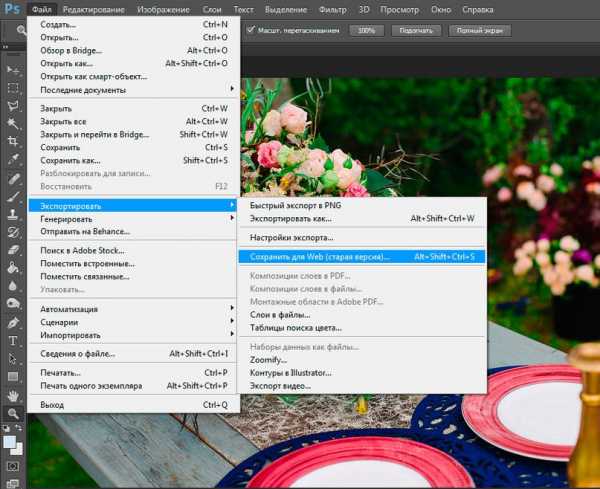Click the Подогнать button
This screenshot has height=489, width=600.
click(x=416, y=30)
